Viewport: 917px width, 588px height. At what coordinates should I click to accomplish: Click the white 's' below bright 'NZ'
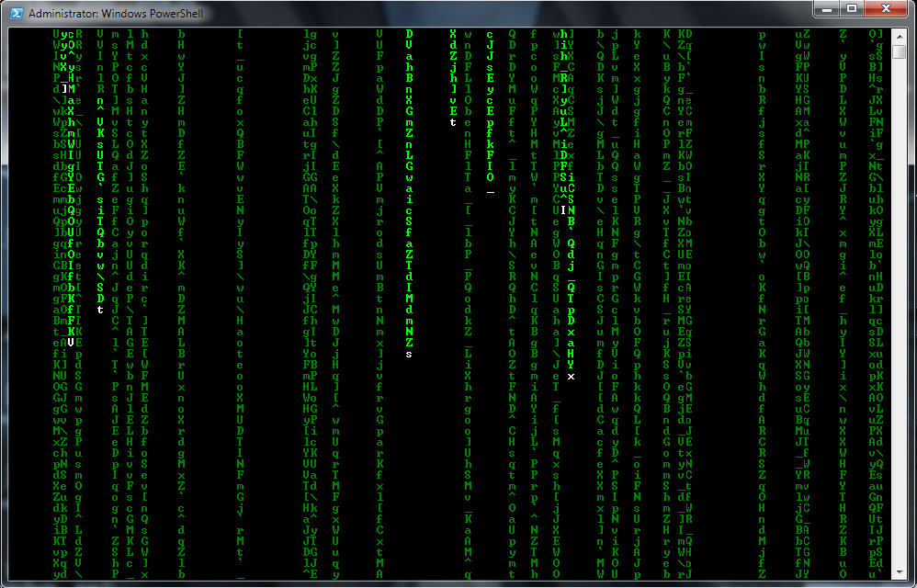pos(409,354)
